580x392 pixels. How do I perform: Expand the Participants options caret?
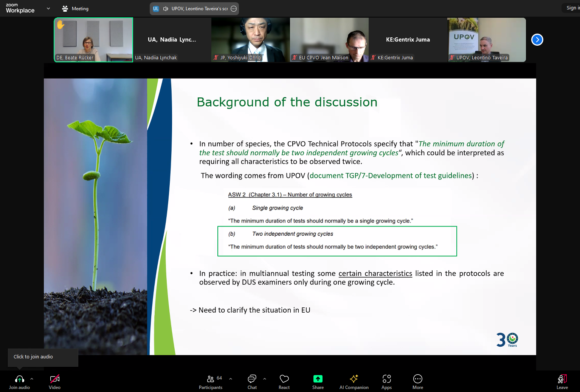[231, 378]
